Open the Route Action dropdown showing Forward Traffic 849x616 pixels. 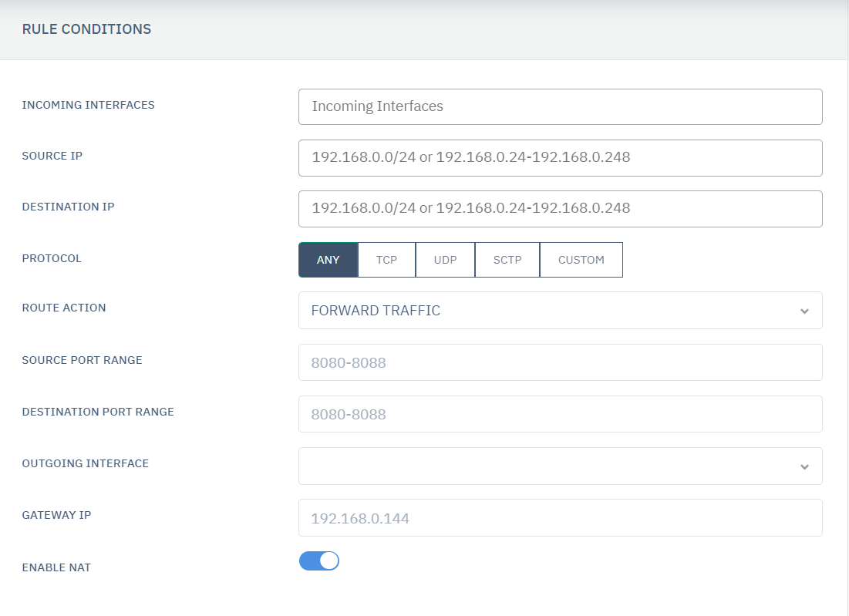tap(561, 311)
